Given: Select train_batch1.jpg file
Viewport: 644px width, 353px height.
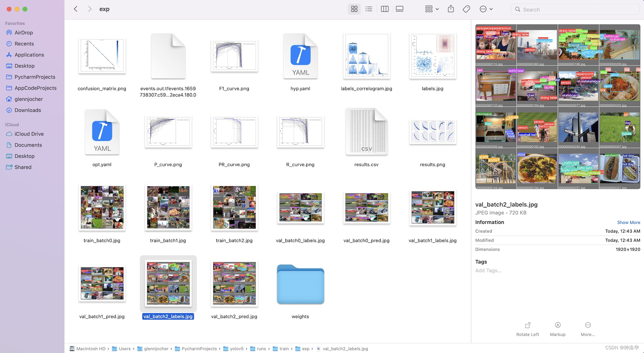Looking at the screenshot, I should (x=168, y=208).
